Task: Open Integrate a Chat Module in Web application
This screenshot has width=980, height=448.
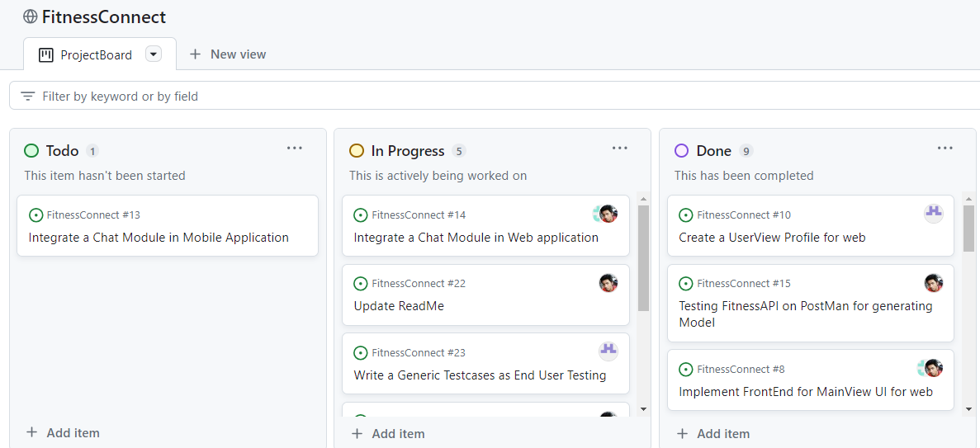Action: click(476, 238)
